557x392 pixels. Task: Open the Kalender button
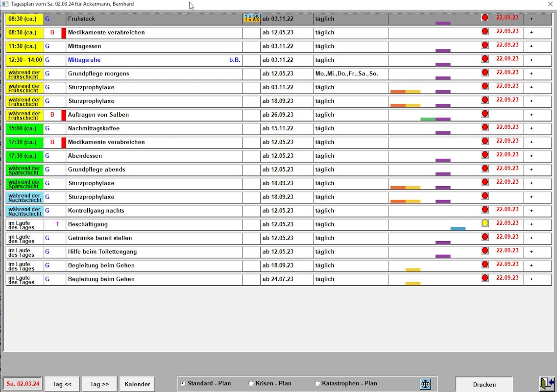[137, 384]
